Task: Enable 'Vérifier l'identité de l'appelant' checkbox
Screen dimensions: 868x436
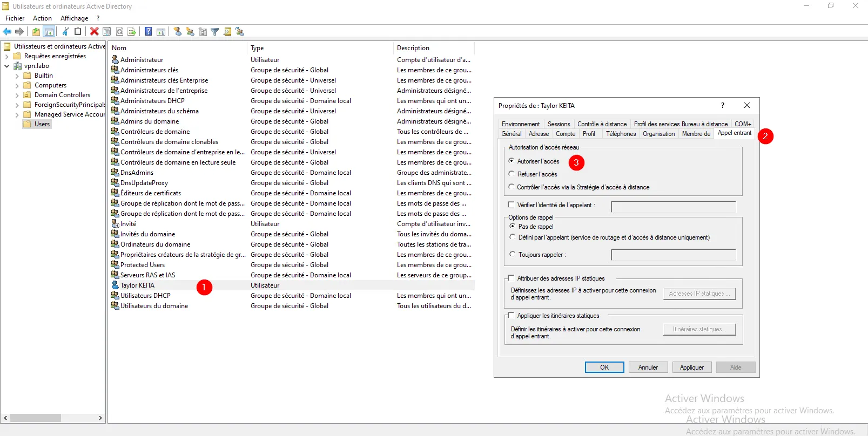Action: (x=511, y=205)
